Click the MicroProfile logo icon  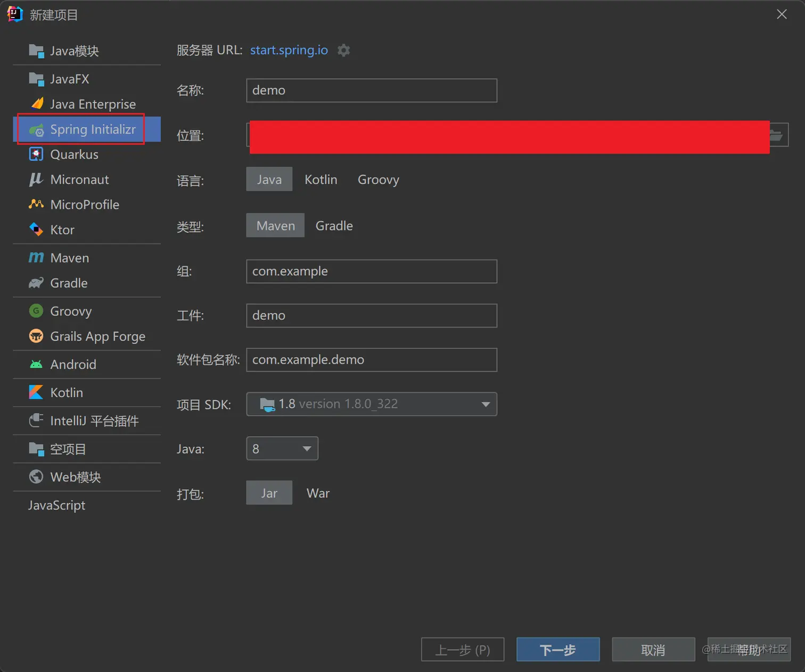tap(36, 204)
